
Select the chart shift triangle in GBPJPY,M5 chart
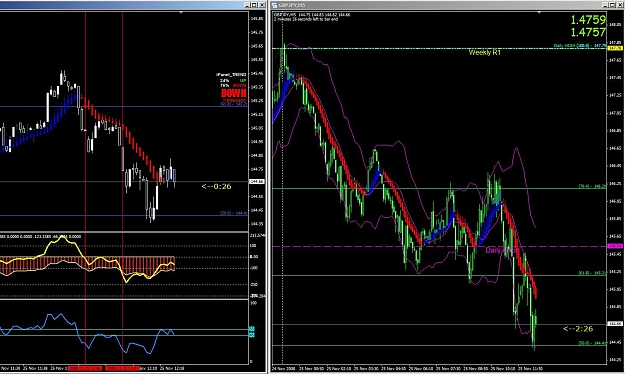pyautogui.click(x=539, y=12)
